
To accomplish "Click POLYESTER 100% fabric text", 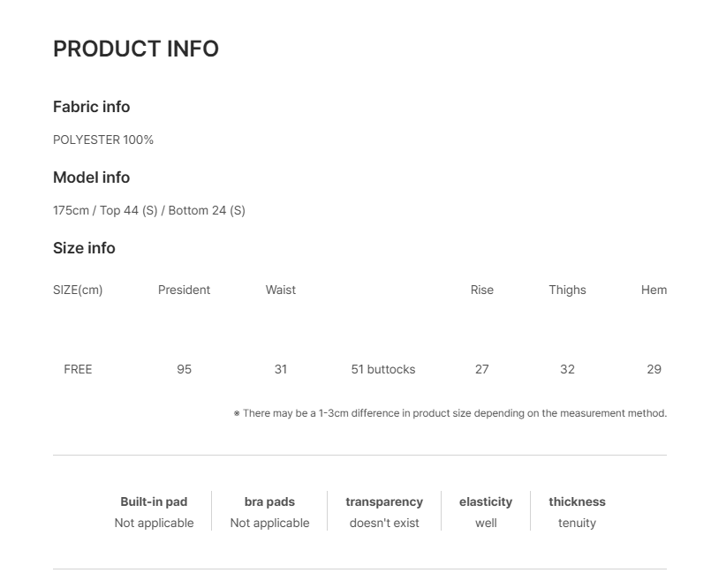I will click(x=103, y=139).
